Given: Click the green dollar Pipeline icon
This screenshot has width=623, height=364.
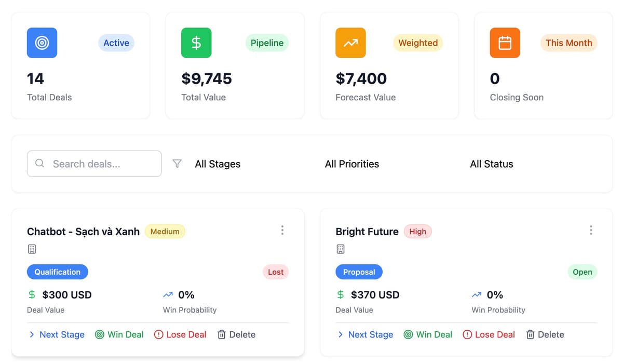Looking at the screenshot, I should [196, 43].
